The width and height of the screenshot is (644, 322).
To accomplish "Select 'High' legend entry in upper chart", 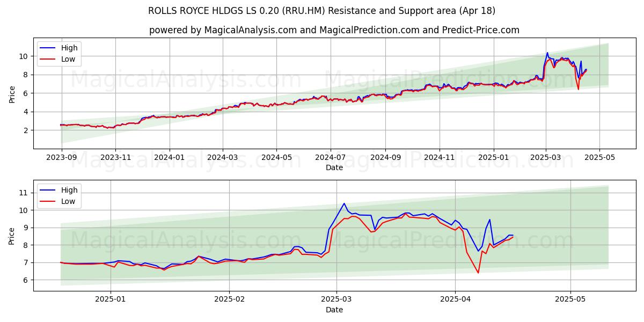I will click(x=69, y=48).
